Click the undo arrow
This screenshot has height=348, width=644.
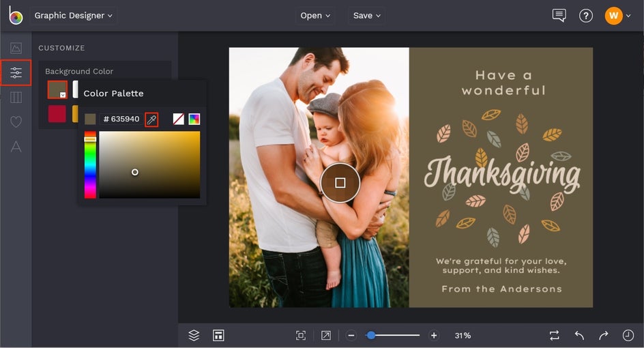click(579, 335)
